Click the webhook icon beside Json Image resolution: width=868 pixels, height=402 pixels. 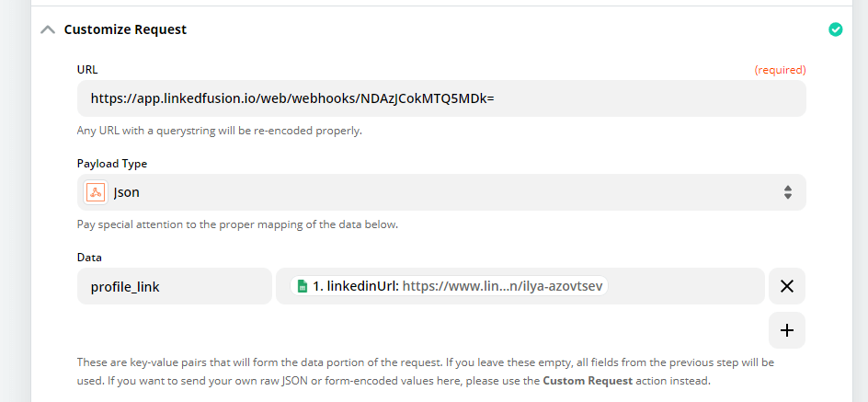pyautogui.click(x=96, y=192)
